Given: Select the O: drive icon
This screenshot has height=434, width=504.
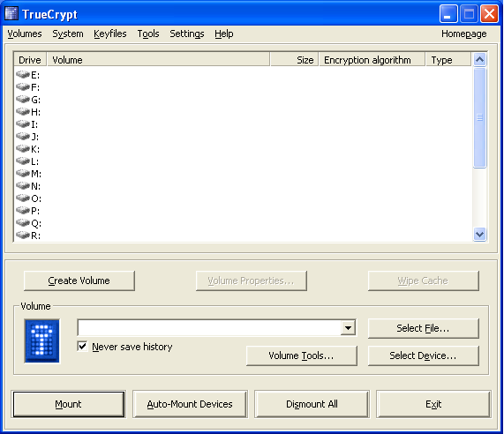Looking at the screenshot, I should (23, 198).
